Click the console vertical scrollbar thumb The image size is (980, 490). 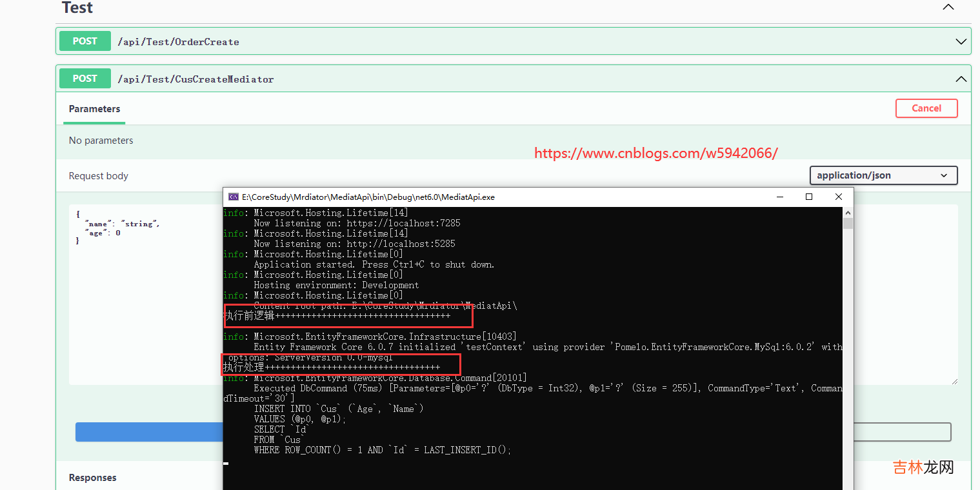pyautogui.click(x=848, y=224)
